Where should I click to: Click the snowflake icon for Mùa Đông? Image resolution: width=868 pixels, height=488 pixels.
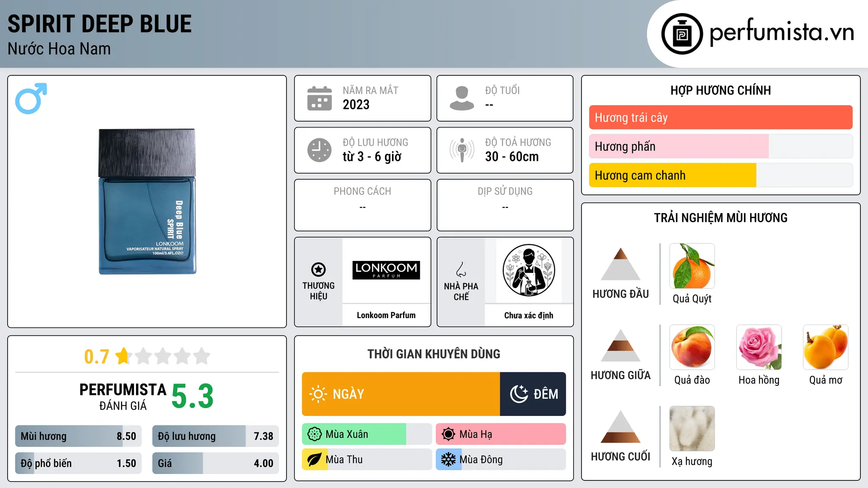point(448,460)
